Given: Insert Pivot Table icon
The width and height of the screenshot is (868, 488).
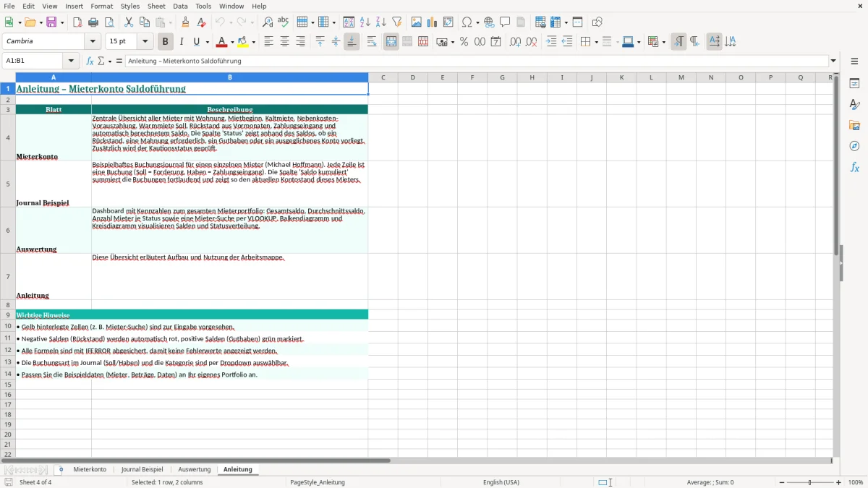Looking at the screenshot, I should point(448,22).
